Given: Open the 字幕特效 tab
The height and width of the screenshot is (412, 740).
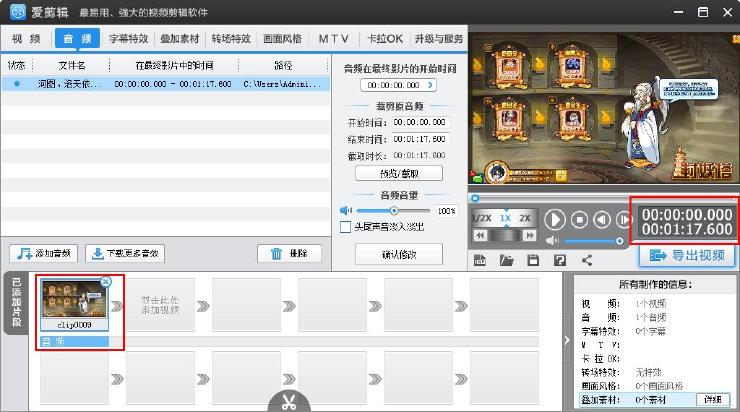Looking at the screenshot, I should [128, 39].
